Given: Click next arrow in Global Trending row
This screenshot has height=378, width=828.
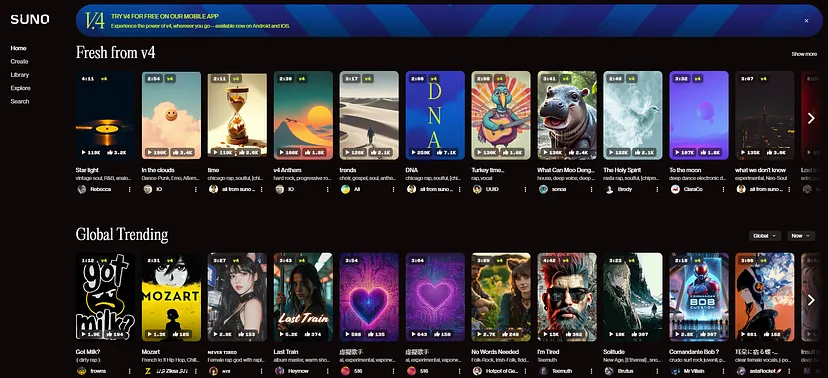Looking at the screenshot, I should [x=811, y=300].
